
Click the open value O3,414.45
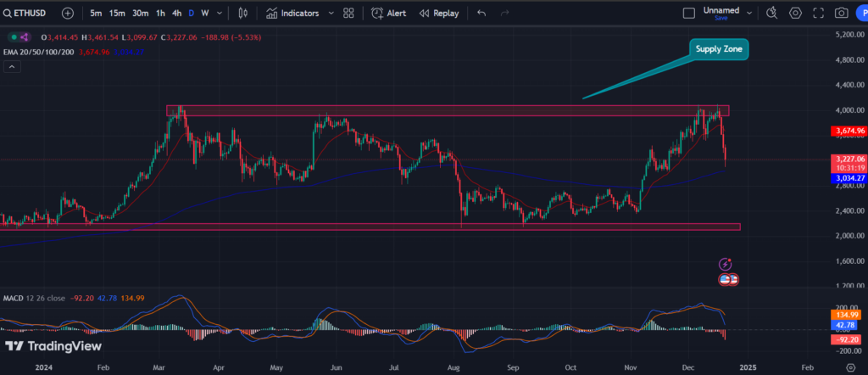tap(59, 37)
